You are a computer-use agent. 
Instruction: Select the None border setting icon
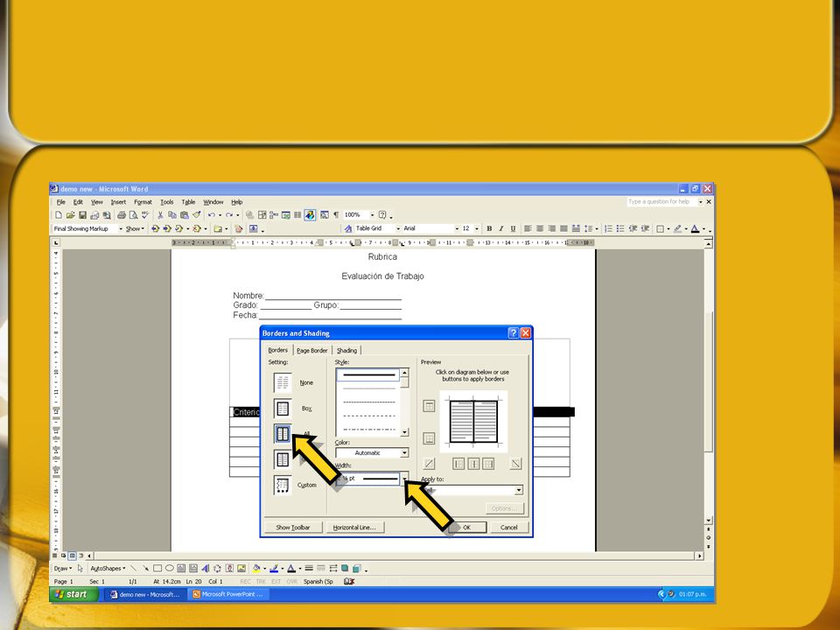pyautogui.click(x=283, y=382)
